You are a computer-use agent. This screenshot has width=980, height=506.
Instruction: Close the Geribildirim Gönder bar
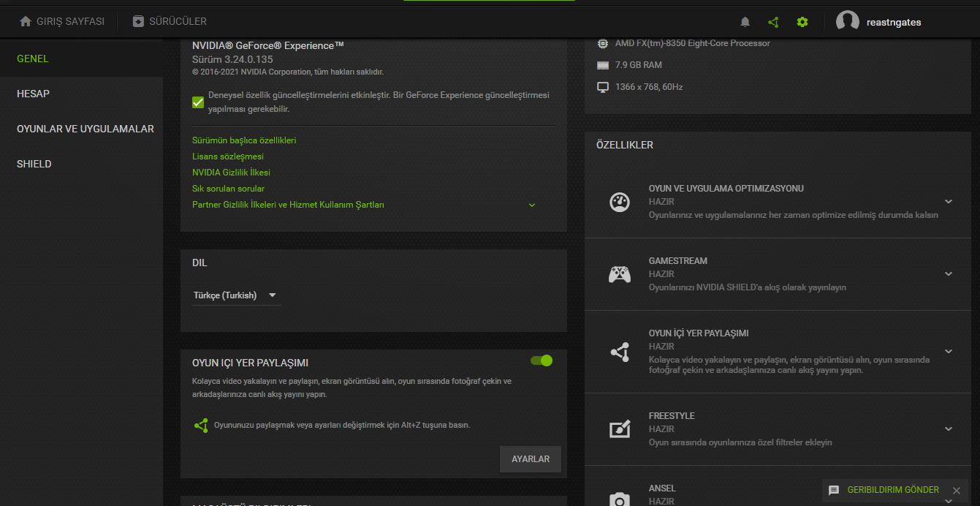[956, 490]
